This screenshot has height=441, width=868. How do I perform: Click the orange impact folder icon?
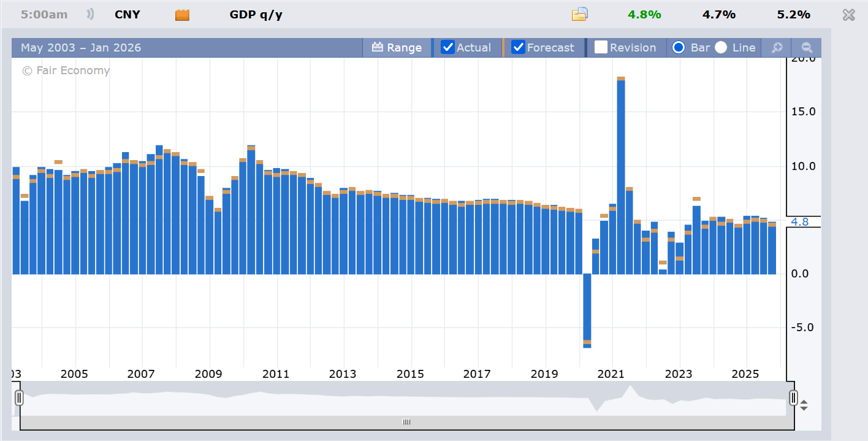[x=182, y=15]
